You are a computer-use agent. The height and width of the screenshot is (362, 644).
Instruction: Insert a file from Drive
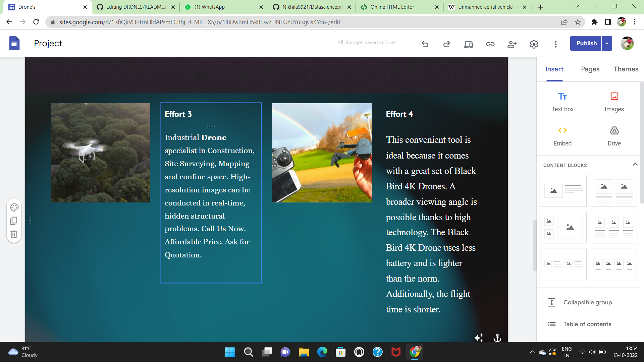click(614, 136)
